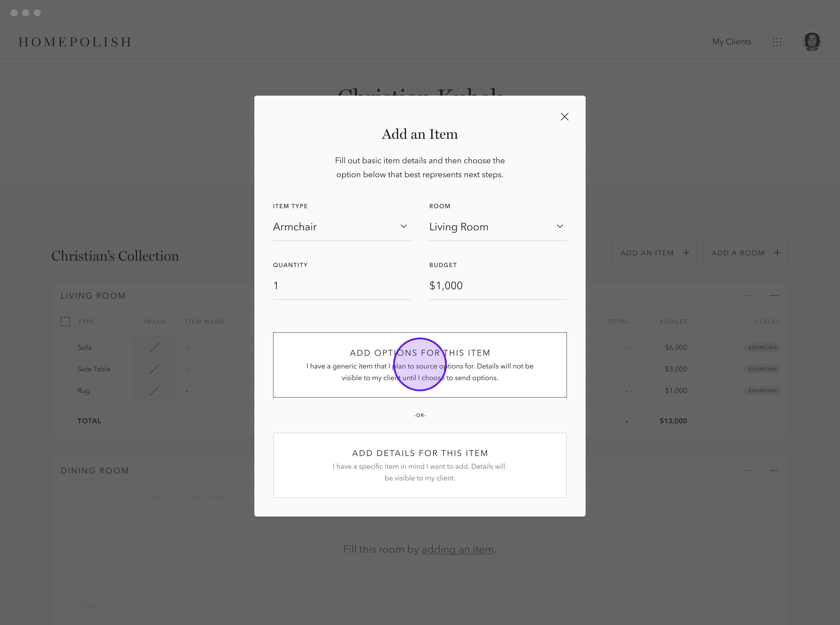The image size is (840, 625).
Task: Click the Side Table Sourcing status badge
Action: pyautogui.click(x=762, y=369)
